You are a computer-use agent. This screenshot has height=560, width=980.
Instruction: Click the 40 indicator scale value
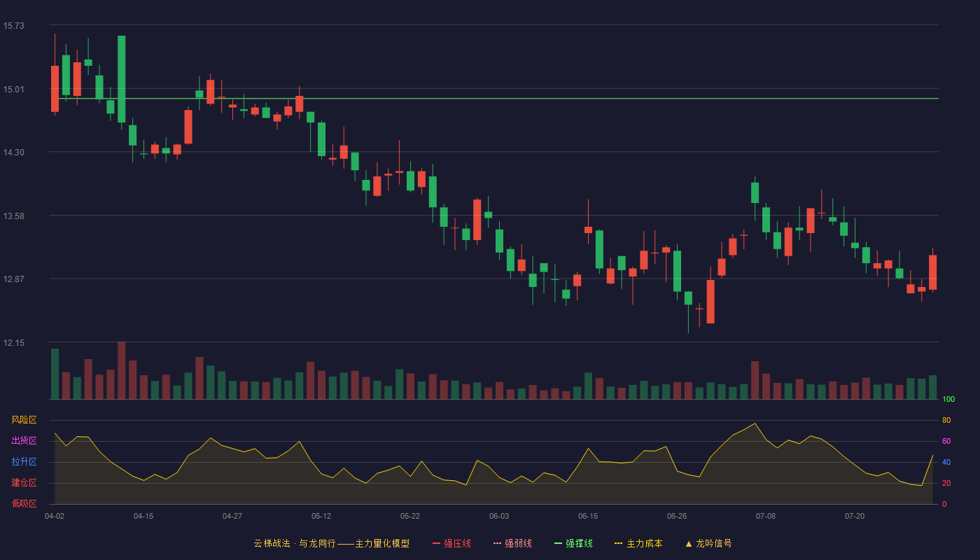pyautogui.click(x=946, y=463)
